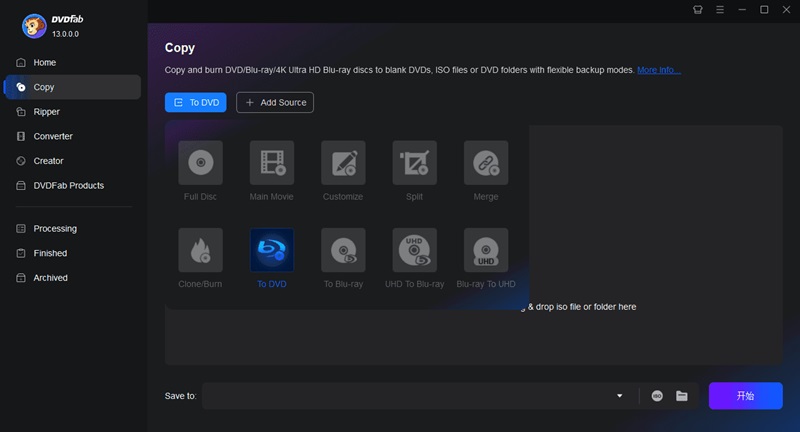Click the Copy page heading
Screen dimensions: 800x432
coord(180,48)
